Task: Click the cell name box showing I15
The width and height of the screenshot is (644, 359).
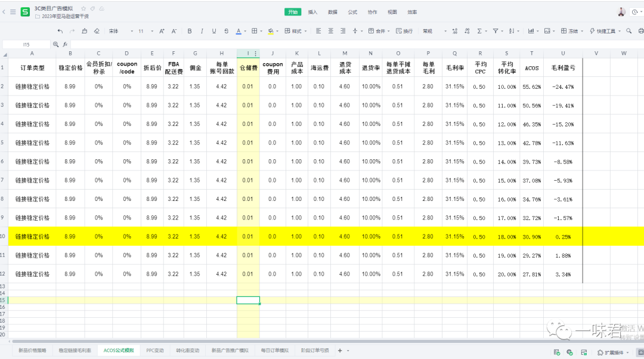Action: coord(26,44)
